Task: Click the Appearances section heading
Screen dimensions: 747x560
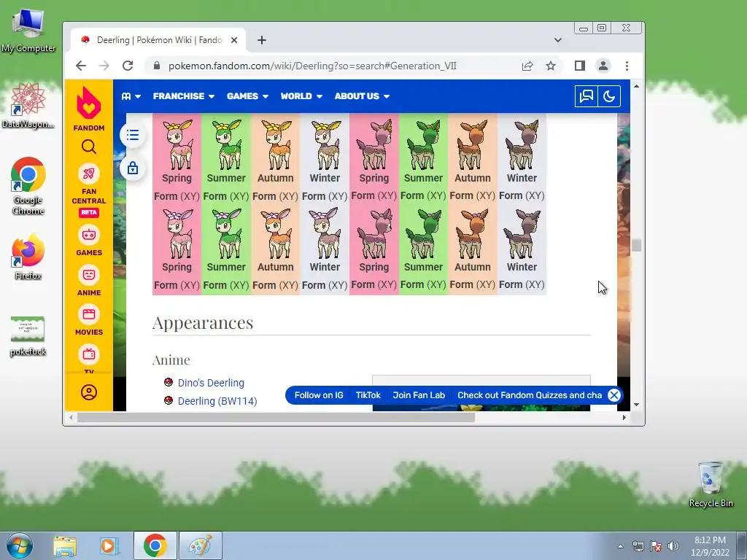Action: tap(203, 323)
